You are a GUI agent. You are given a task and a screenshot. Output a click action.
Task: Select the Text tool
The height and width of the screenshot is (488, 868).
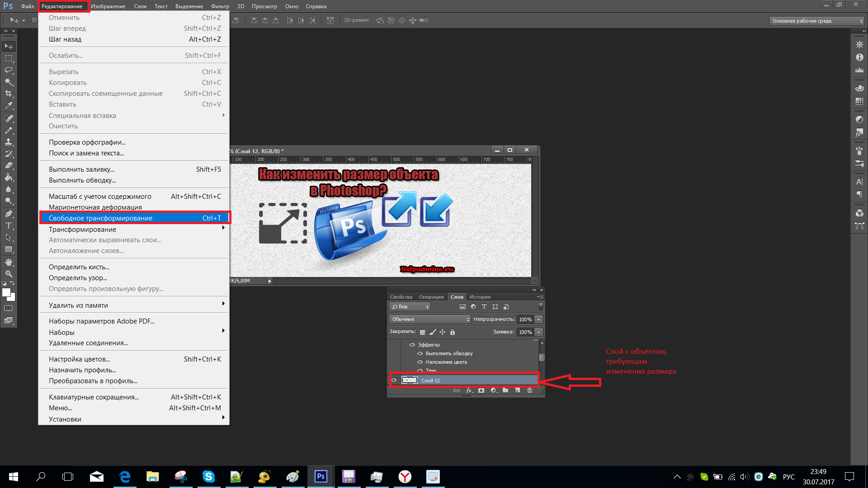point(8,225)
